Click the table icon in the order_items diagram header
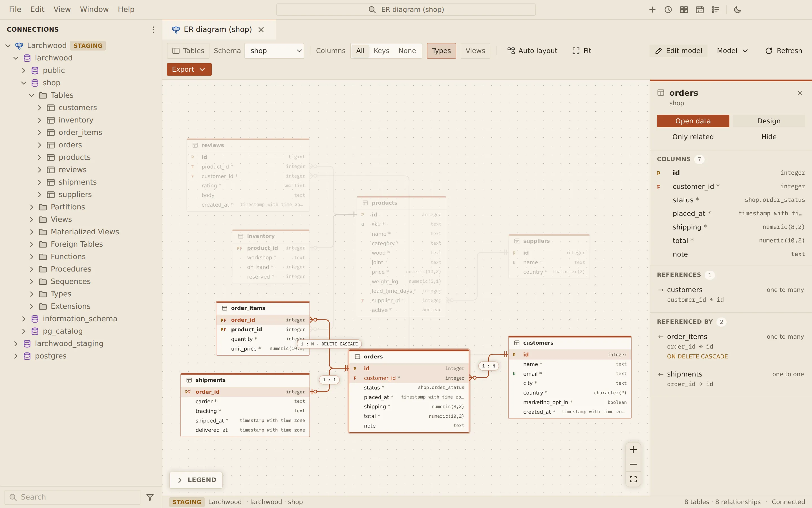 click(x=225, y=308)
